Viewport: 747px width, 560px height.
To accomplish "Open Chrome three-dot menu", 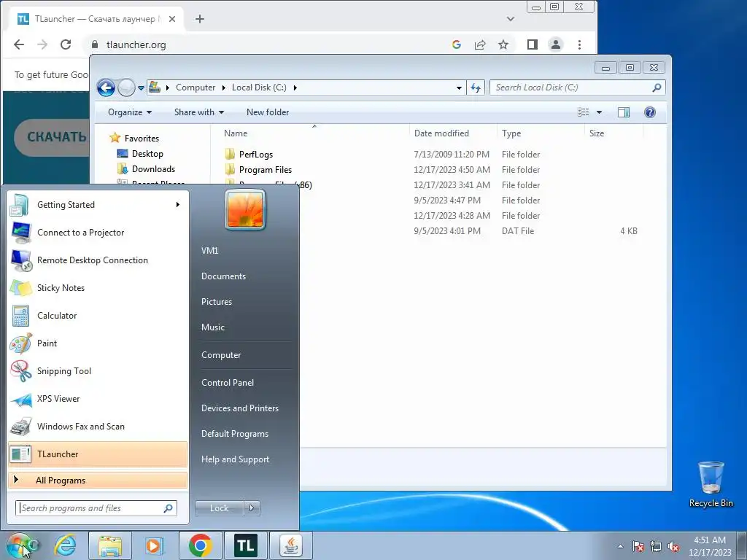I will click(579, 44).
